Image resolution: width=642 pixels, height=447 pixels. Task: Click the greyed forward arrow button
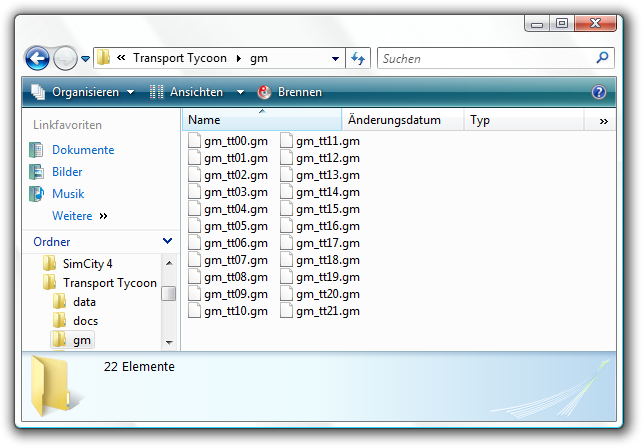[65, 59]
